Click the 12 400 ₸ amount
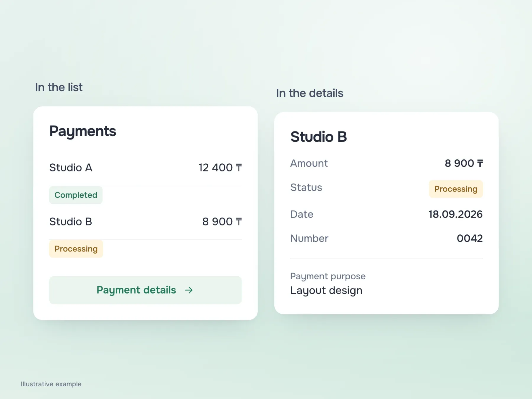This screenshot has height=399, width=532. click(220, 168)
